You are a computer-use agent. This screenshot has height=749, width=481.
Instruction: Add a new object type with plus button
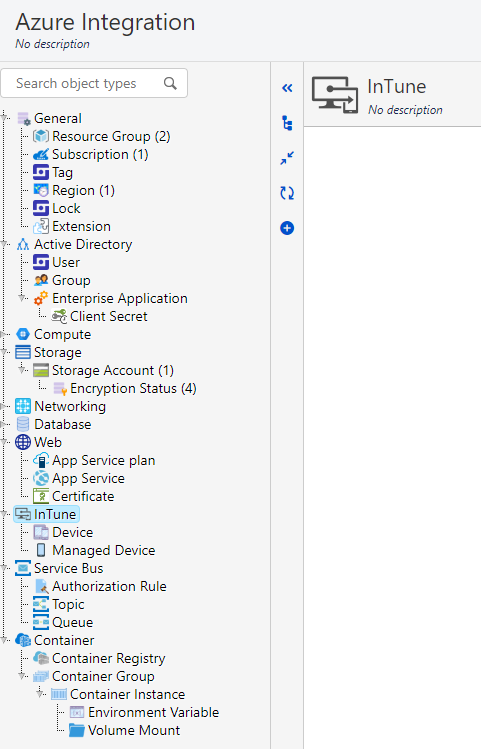tap(287, 228)
